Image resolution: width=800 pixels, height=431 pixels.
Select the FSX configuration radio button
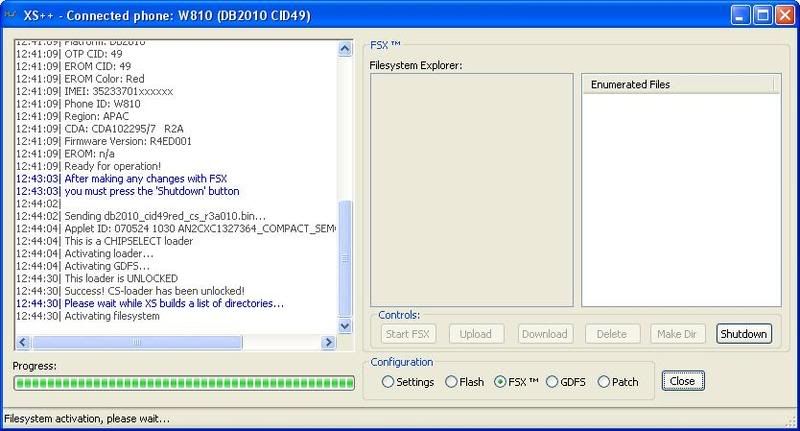click(502, 382)
